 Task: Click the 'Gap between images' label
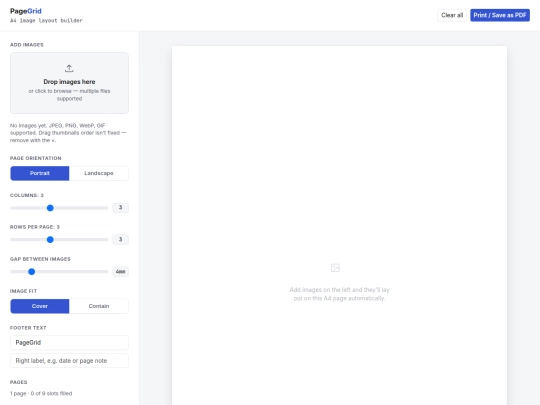(40, 259)
